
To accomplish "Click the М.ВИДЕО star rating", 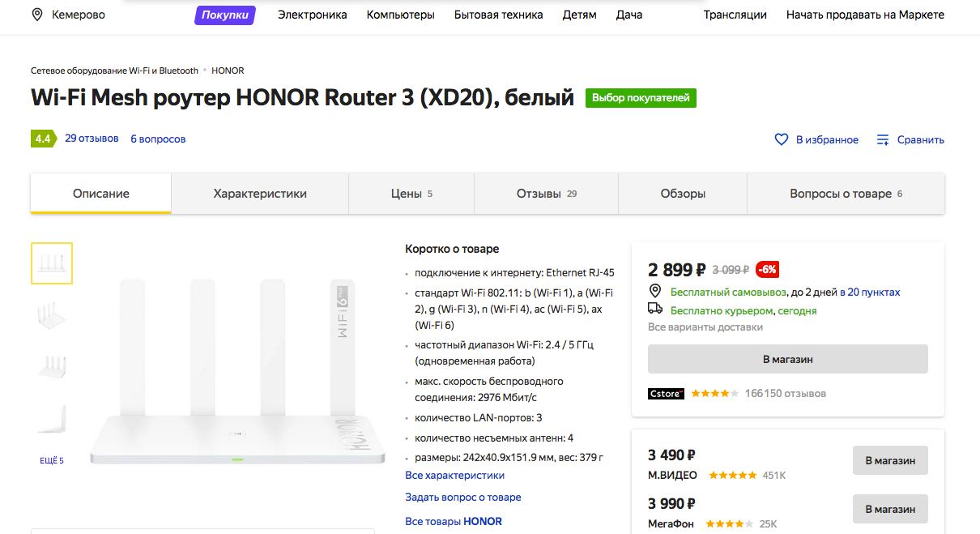I will 733,475.
